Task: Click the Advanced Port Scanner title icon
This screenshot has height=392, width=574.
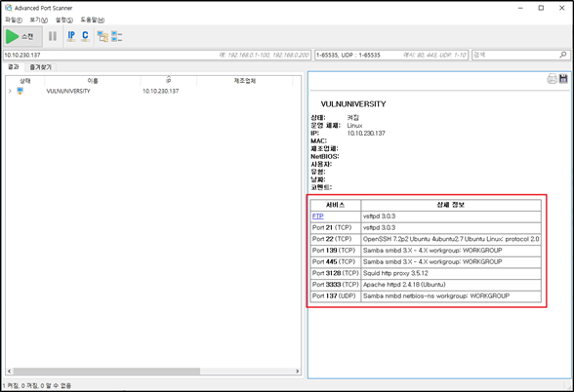Action: coord(9,8)
